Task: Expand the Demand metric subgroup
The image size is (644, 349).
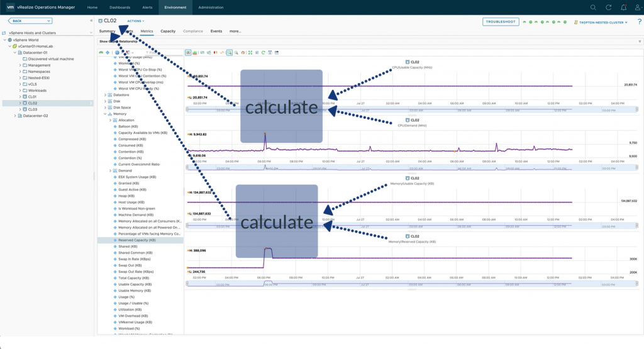Action: coord(110,171)
